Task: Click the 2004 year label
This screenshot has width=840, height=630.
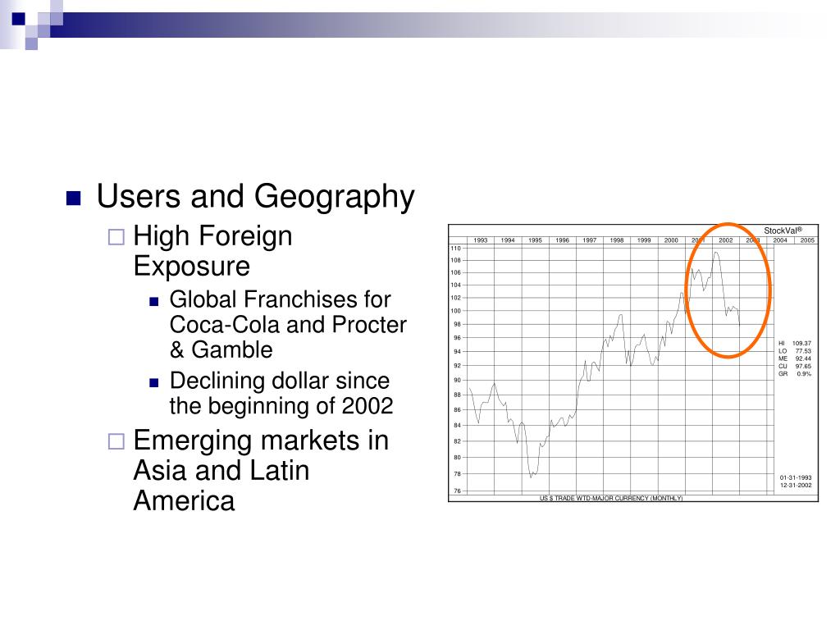Action: [x=780, y=240]
